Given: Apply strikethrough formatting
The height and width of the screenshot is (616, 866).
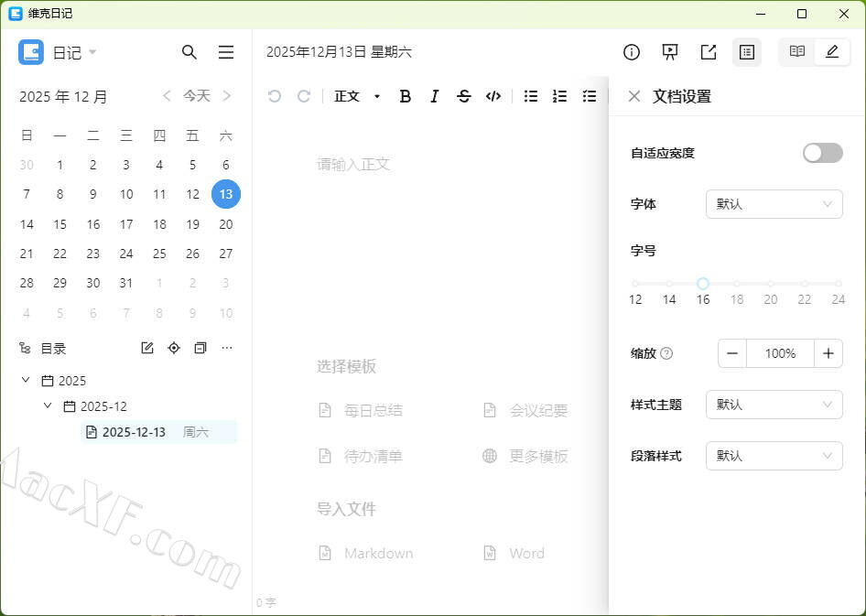Looking at the screenshot, I should [464, 96].
